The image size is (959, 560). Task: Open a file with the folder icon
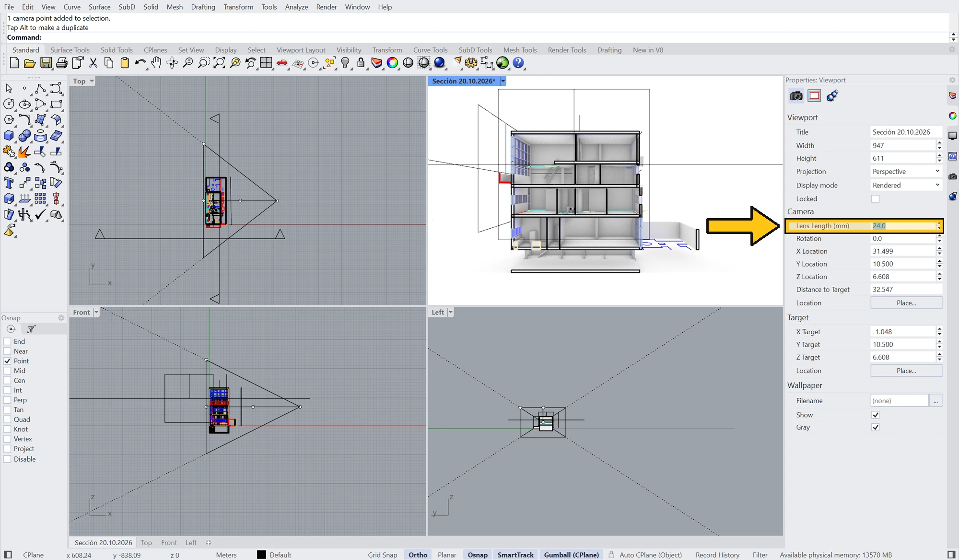pyautogui.click(x=30, y=63)
